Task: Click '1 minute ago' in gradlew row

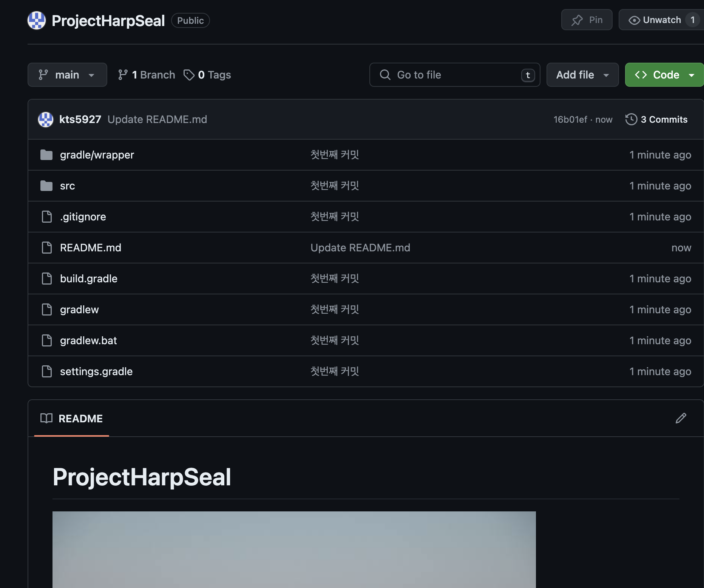Action: (660, 309)
